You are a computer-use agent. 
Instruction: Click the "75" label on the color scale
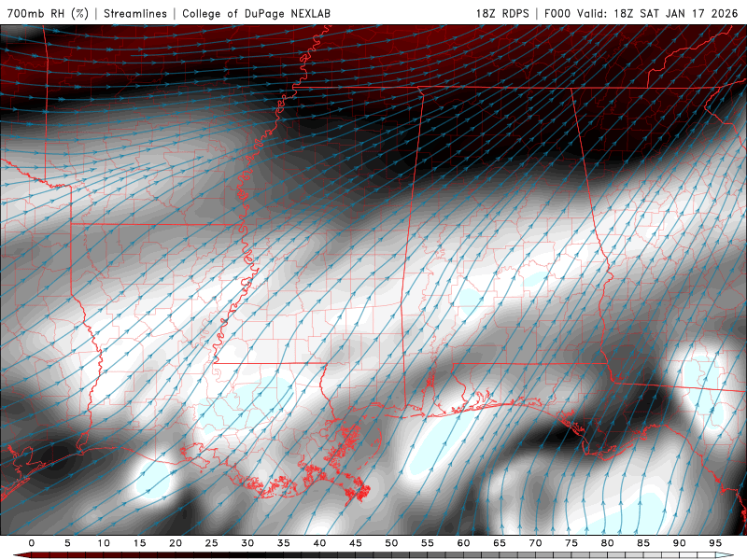(x=571, y=543)
